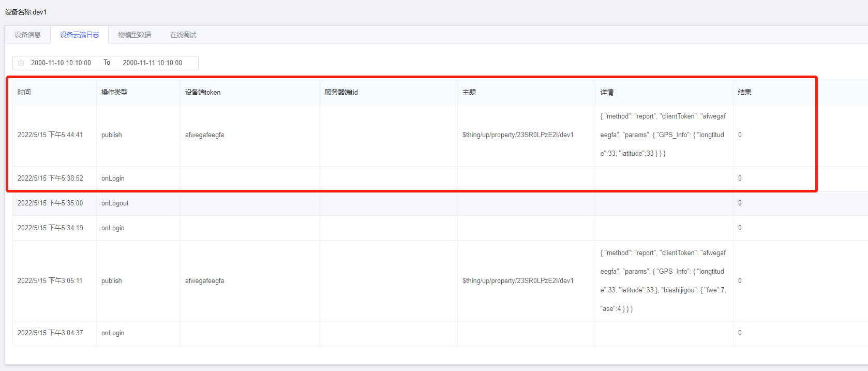
Task: Open the 在线调试 tab
Action: 183,35
